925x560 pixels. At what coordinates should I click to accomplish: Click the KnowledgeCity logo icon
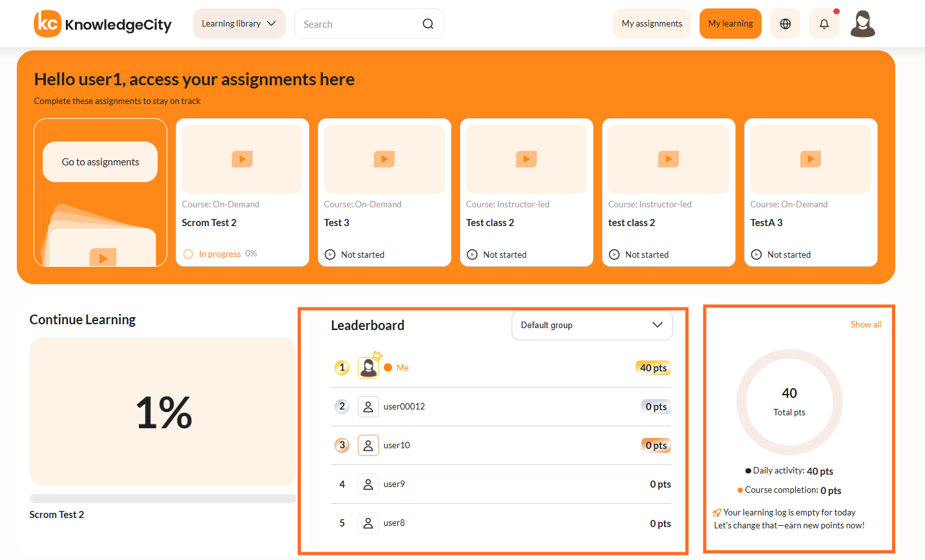coord(47,24)
